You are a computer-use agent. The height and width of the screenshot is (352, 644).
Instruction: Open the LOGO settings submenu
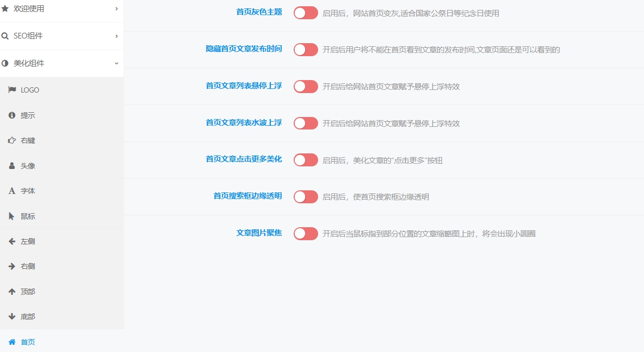[x=62, y=90]
